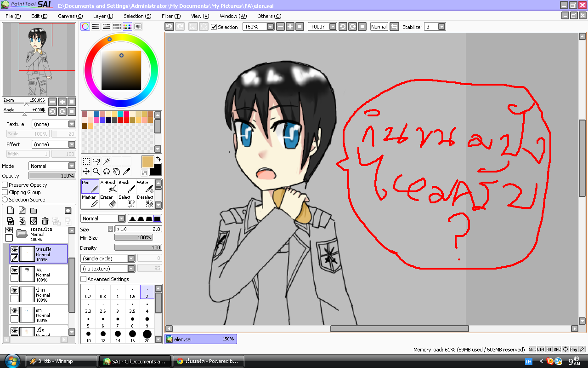The image size is (588, 368).
Task: Open the Edit menu
Action: [x=40, y=16]
